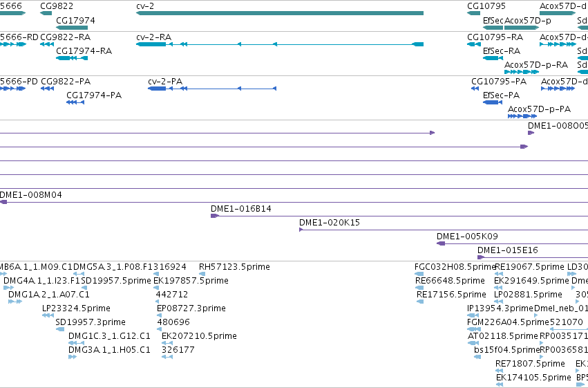Screen dimensions: 588x388
Task: Click the 326177 EST label
Action: 178,350
